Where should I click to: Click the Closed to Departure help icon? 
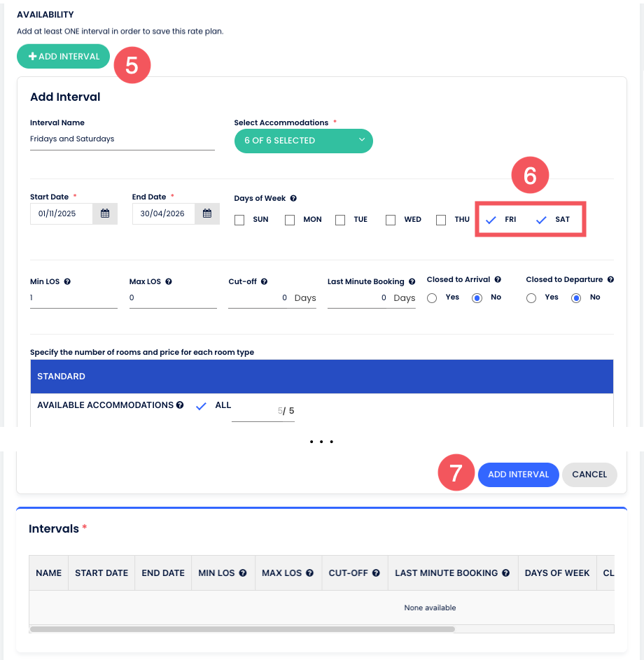point(610,279)
